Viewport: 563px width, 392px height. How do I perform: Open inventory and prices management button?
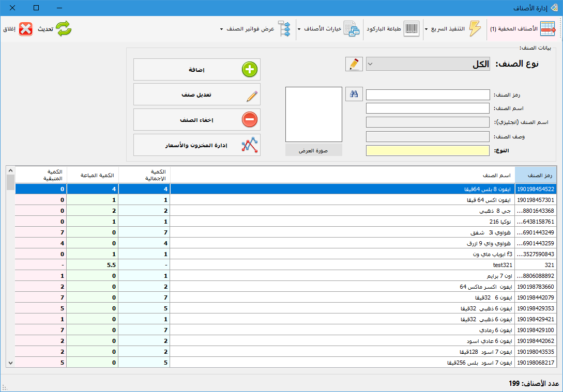point(197,145)
